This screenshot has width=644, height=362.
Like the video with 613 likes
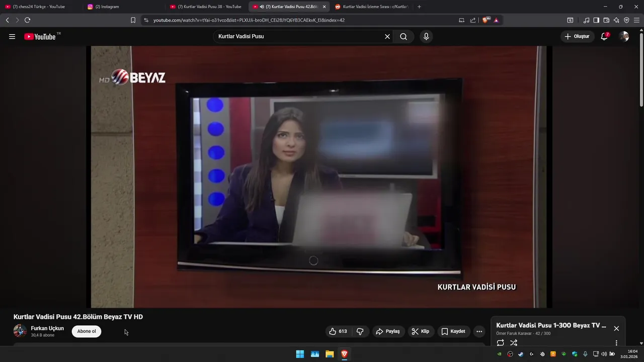338,331
